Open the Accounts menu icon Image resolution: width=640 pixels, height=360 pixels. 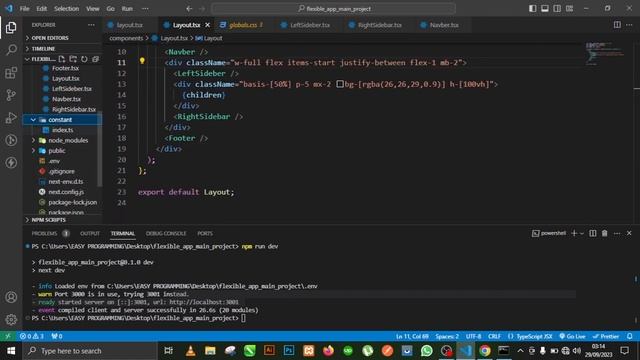coord(11,297)
